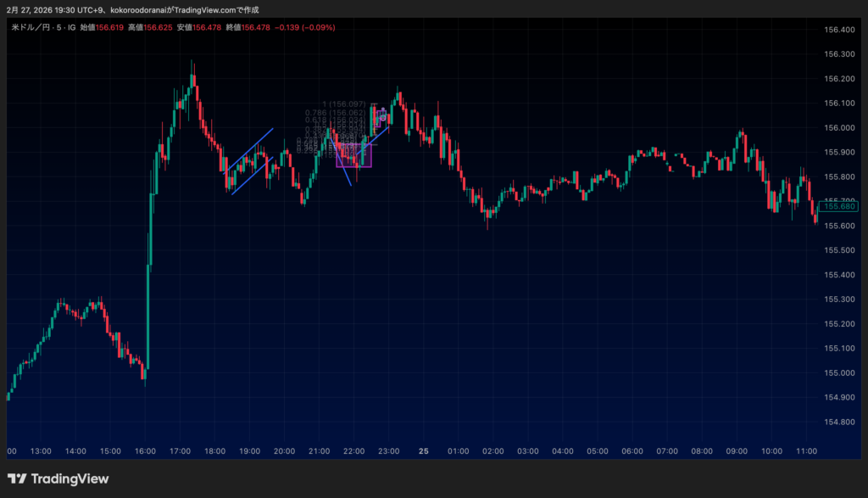Click the Fibonacci 0.786 (156.062) label
The height and width of the screenshot is (498, 868).
335,112
